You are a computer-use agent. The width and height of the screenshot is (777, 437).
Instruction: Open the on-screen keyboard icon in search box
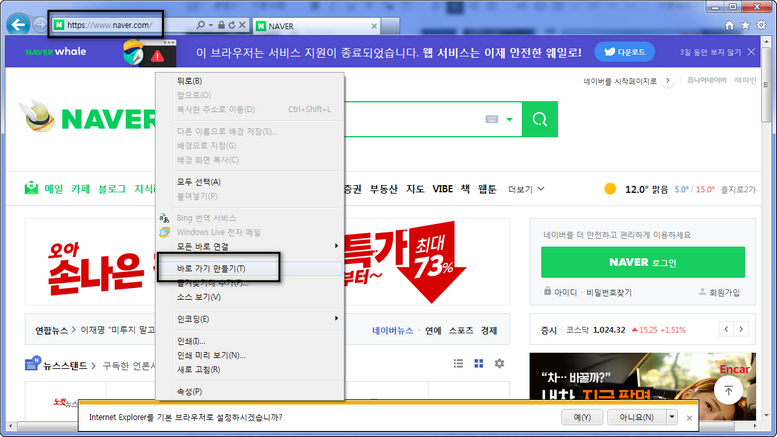(x=492, y=119)
